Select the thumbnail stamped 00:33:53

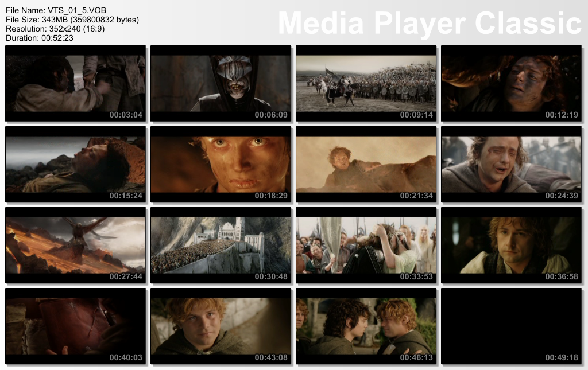[x=366, y=246]
